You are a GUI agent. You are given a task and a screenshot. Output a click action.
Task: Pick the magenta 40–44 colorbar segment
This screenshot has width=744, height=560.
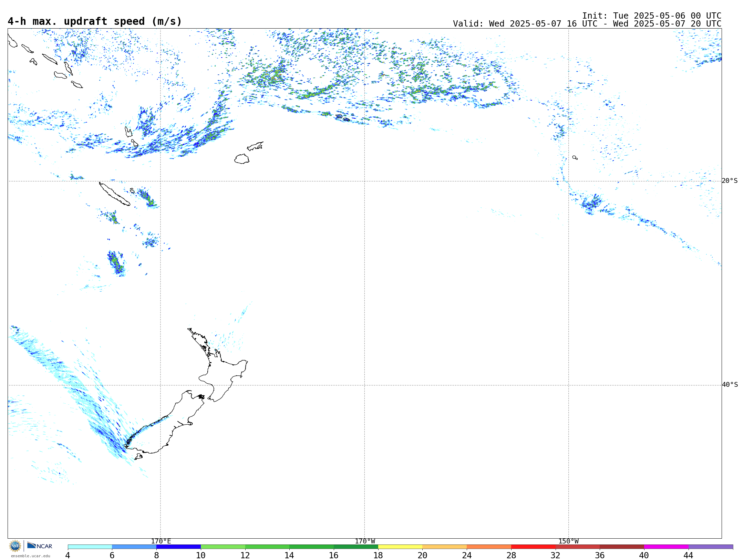pos(666,547)
